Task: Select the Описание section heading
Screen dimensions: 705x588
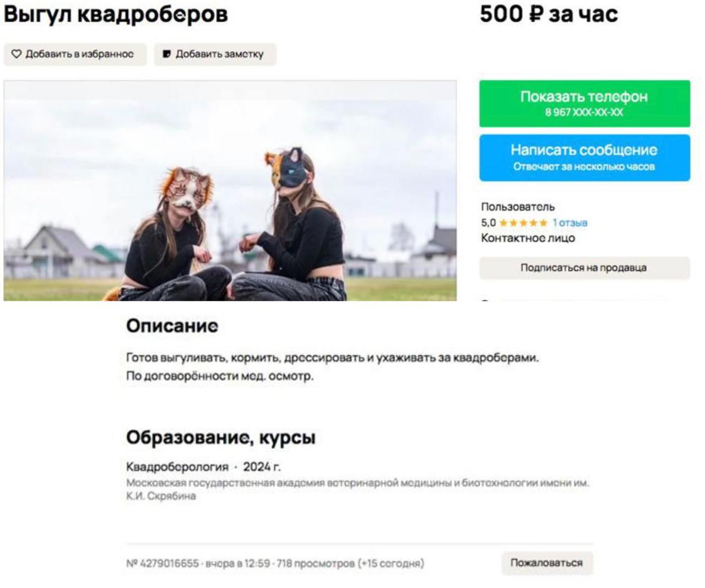Action: coord(172,326)
